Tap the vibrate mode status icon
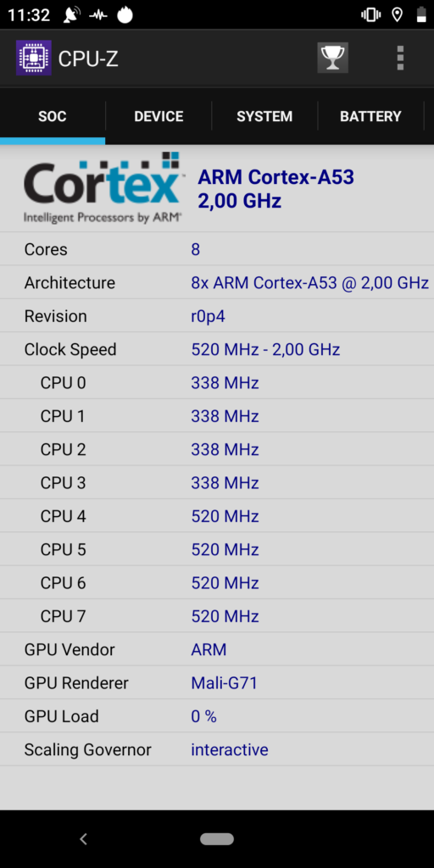 370,14
